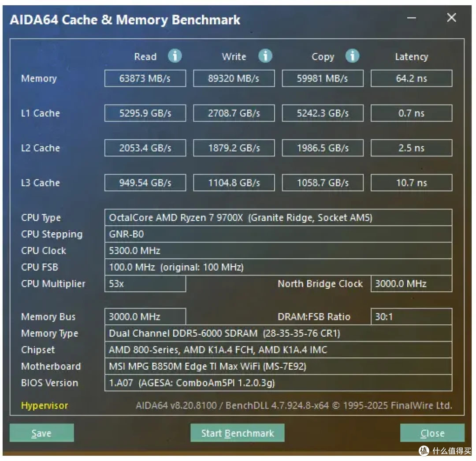
Task: Click CPU Multiplier value 53x
Action: point(145,283)
